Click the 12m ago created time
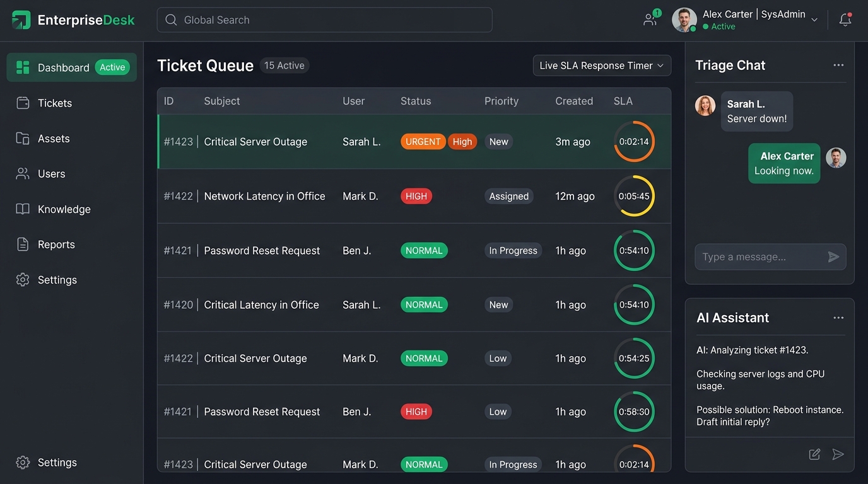Image resolution: width=868 pixels, height=484 pixels. coord(575,196)
